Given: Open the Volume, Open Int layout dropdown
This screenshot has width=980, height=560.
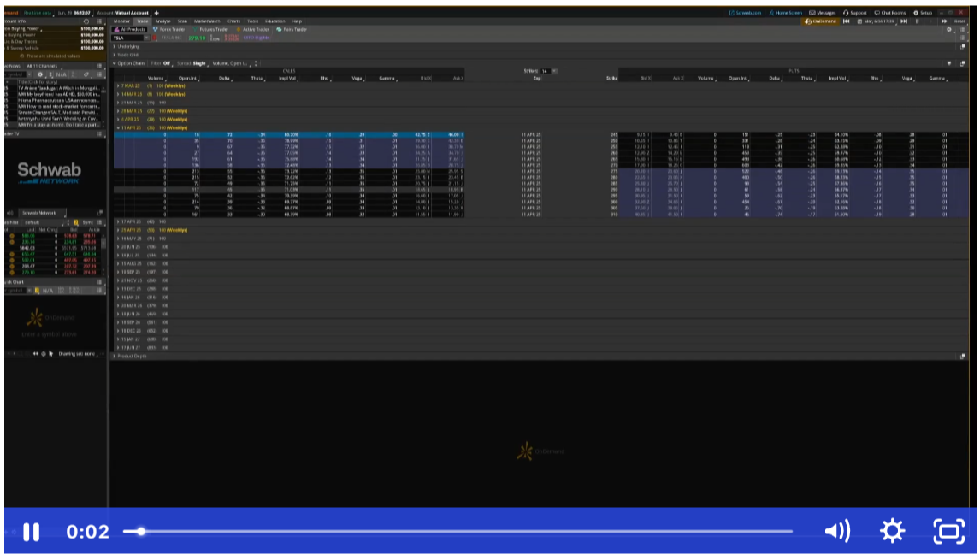Looking at the screenshot, I should 232,63.
